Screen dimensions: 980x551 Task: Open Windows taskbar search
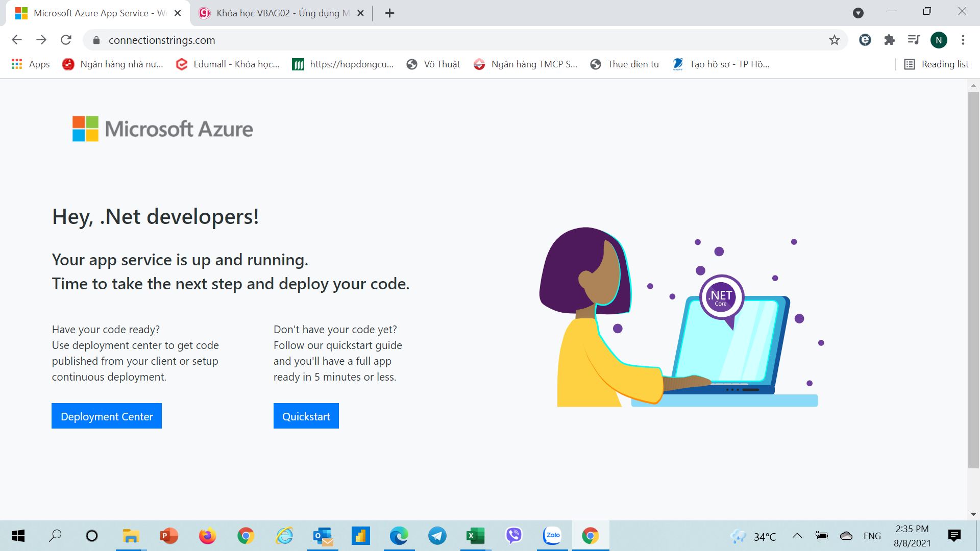[55, 536]
